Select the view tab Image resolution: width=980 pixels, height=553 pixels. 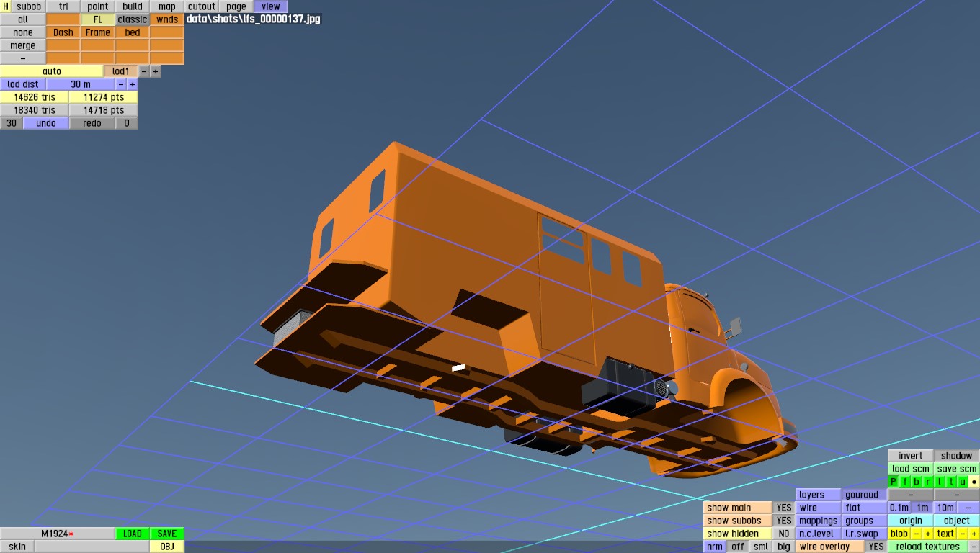[x=271, y=6]
